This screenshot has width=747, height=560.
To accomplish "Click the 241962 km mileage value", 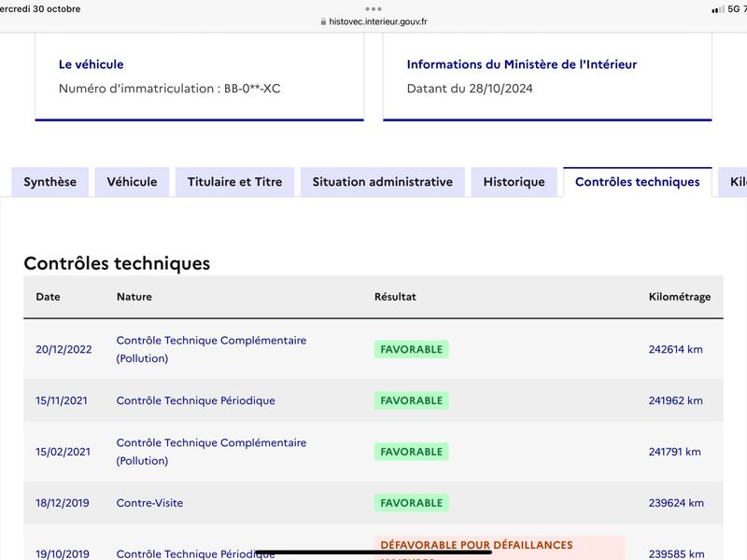I will click(x=675, y=400).
